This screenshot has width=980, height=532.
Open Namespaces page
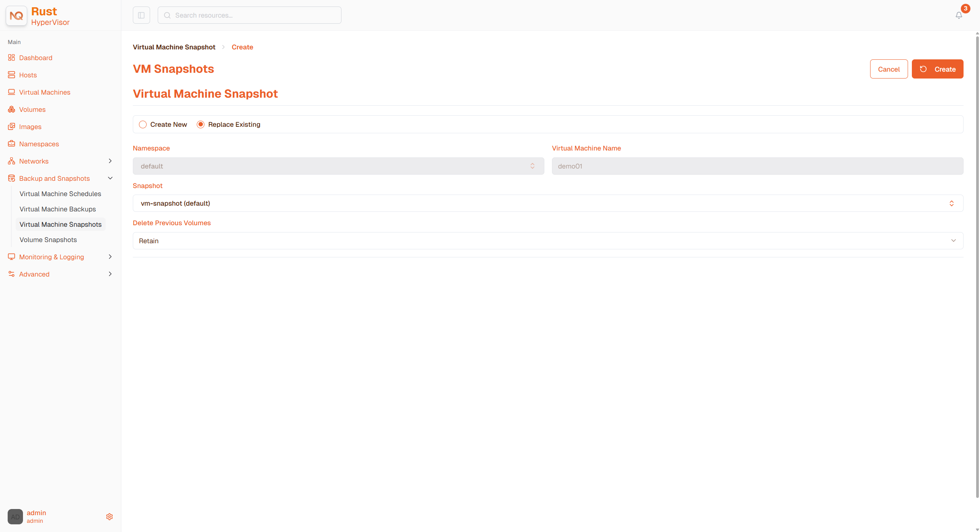point(39,144)
